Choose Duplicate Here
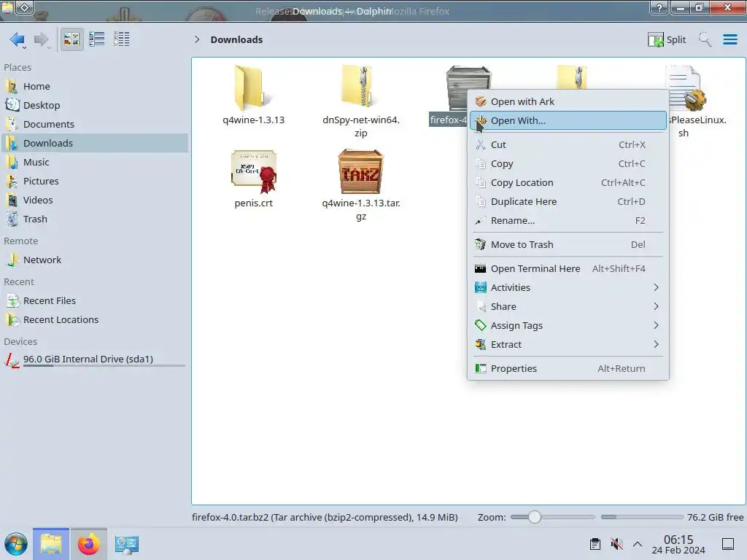Viewport: 747px width, 560px height. tap(568, 202)
